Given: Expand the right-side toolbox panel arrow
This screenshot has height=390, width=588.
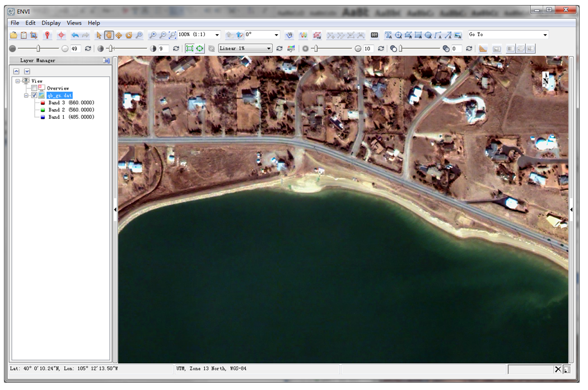Looking at the screenshot, I should (571, 209).
